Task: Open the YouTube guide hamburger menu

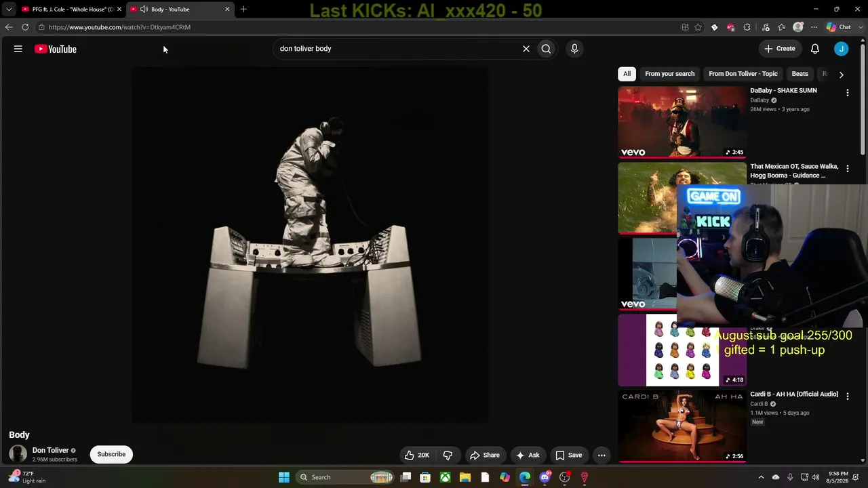Action: [18, 49]
